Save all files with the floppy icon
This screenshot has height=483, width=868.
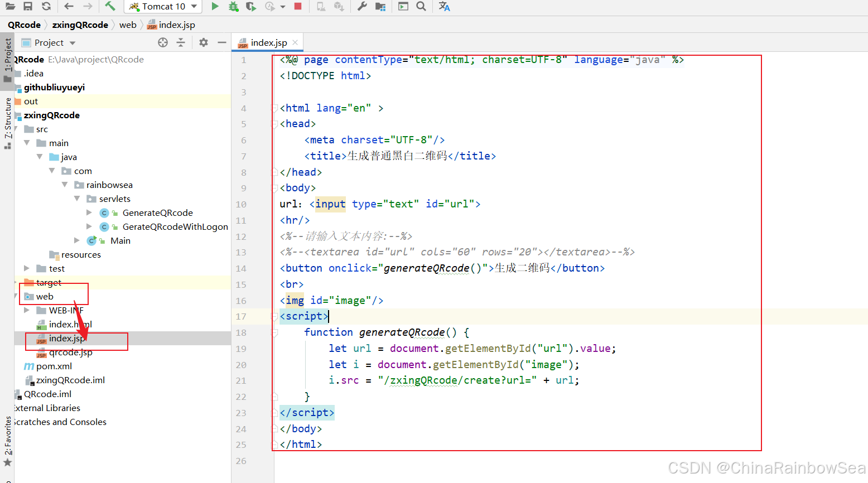point(28,6)
